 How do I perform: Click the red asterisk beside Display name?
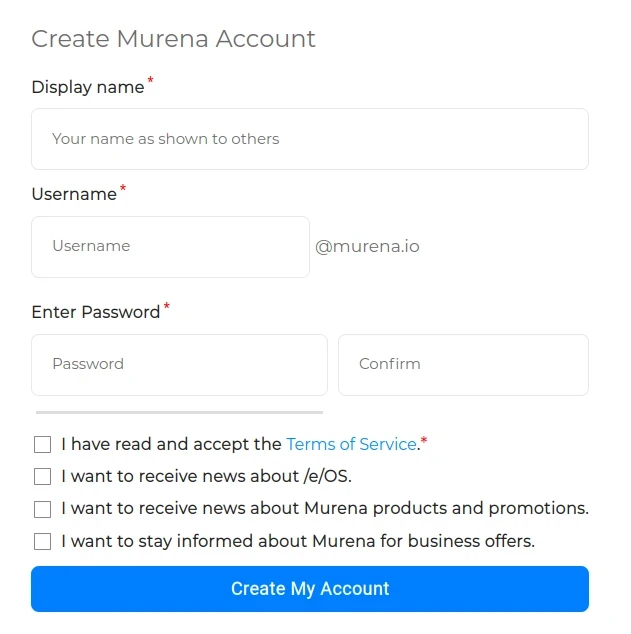click(150, 80)
